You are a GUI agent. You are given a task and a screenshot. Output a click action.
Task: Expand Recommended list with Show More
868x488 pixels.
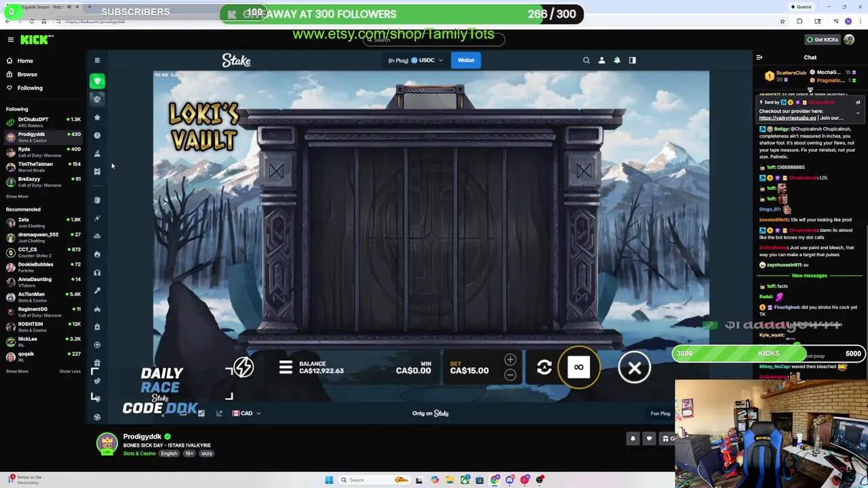(x=17, y=371)
